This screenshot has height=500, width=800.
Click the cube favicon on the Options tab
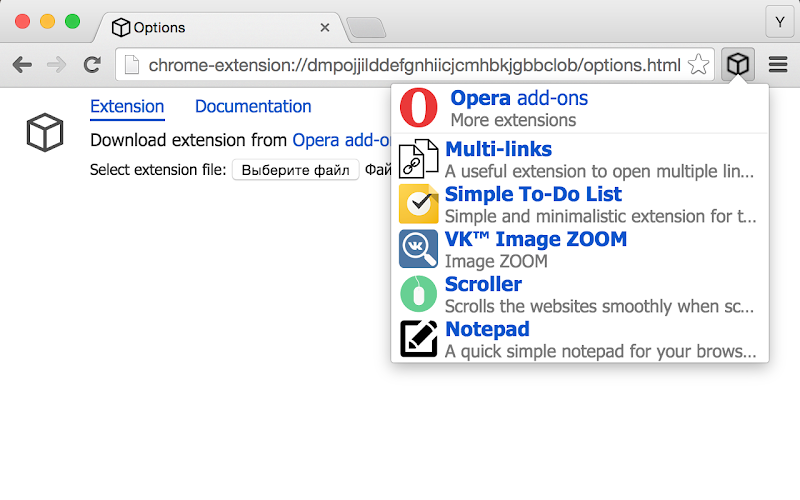pos(121,27)
